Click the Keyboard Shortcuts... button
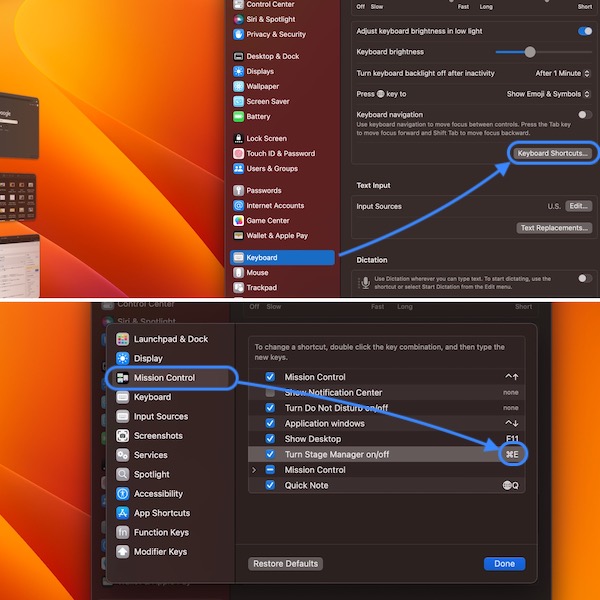The image size is (600, 600). tap(552, 153)
